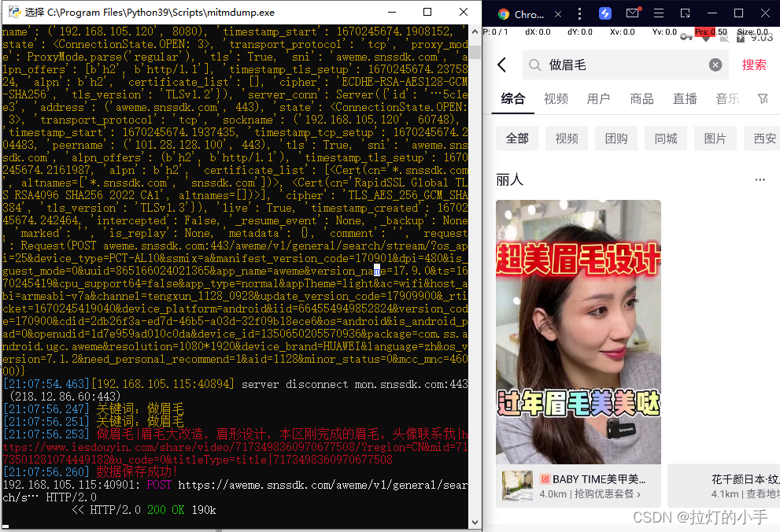
Task: Select the 图片 filter chip
Action: pyautogui.click(x=715, y=138)
